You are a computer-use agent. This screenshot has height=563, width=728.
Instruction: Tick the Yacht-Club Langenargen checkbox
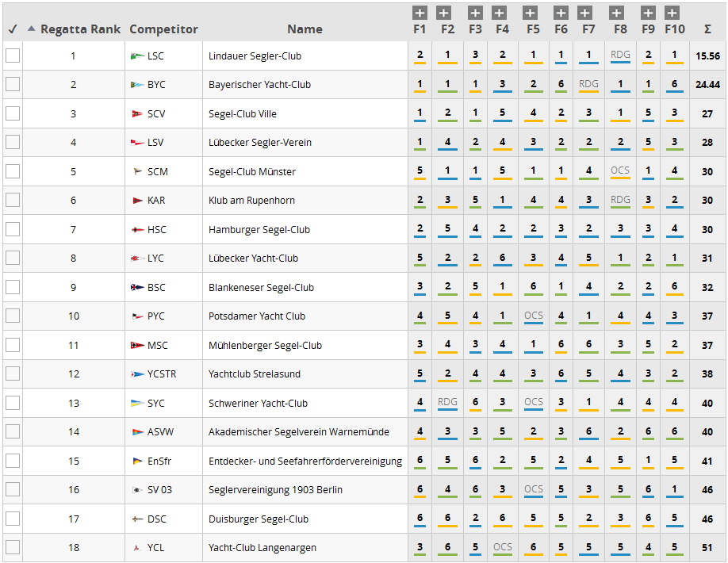(13, 547)
